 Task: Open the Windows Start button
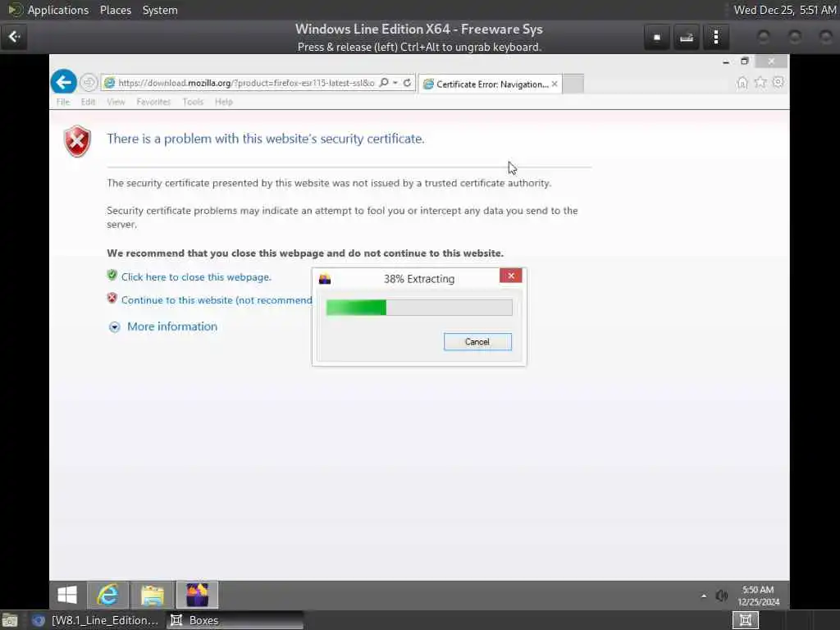click(x=67, y=595)
